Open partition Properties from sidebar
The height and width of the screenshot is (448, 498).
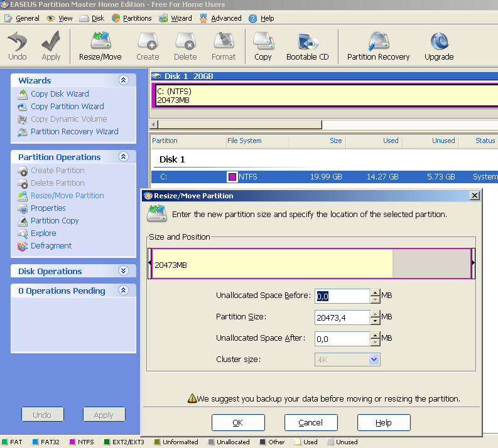[x=48, y=208]
